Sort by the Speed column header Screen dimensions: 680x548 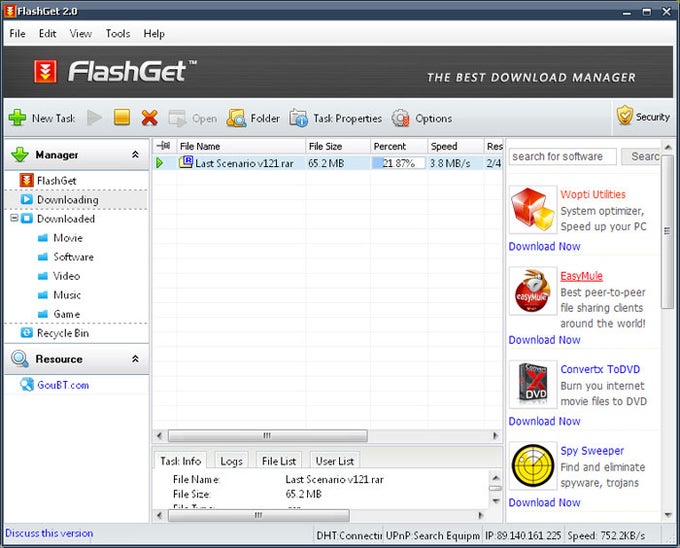tap(455, 146)
